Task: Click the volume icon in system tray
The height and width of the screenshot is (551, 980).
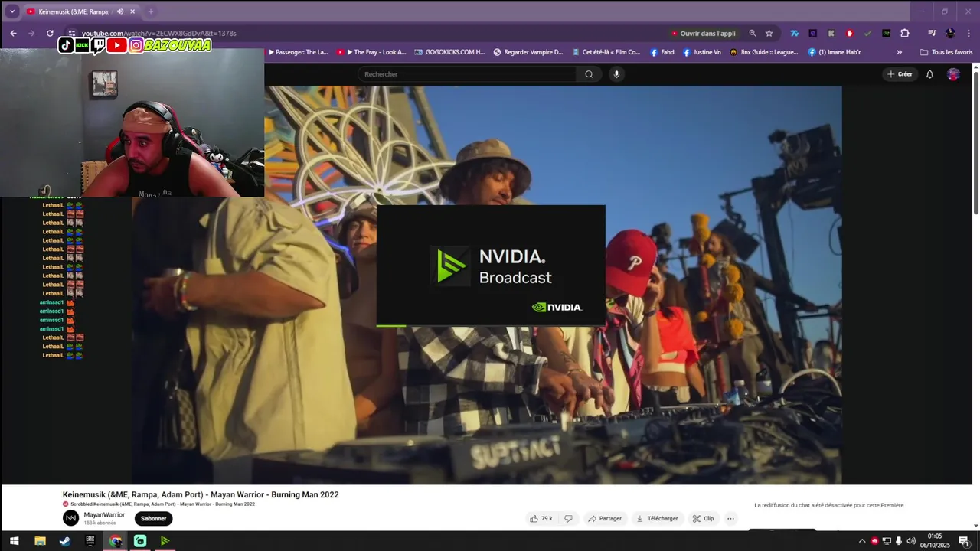Action: (910, 541)
